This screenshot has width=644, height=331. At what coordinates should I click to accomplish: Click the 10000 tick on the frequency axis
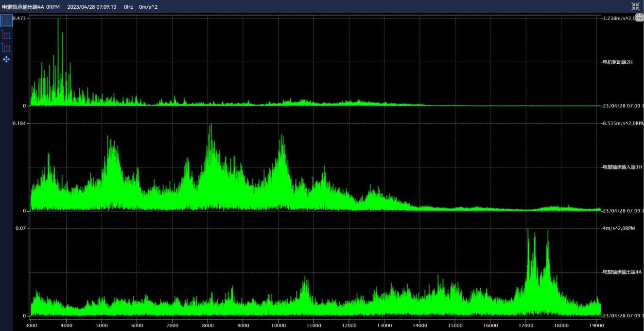(278, 325)
